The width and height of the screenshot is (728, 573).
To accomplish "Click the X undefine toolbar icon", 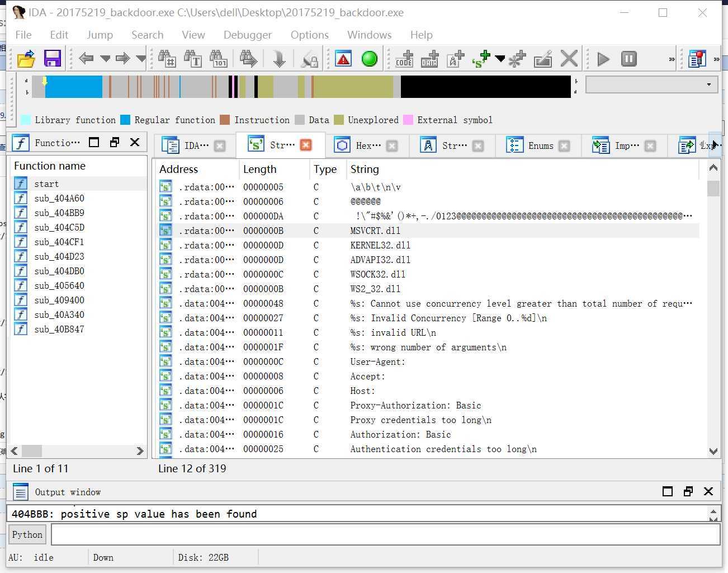I will point(569,58).
